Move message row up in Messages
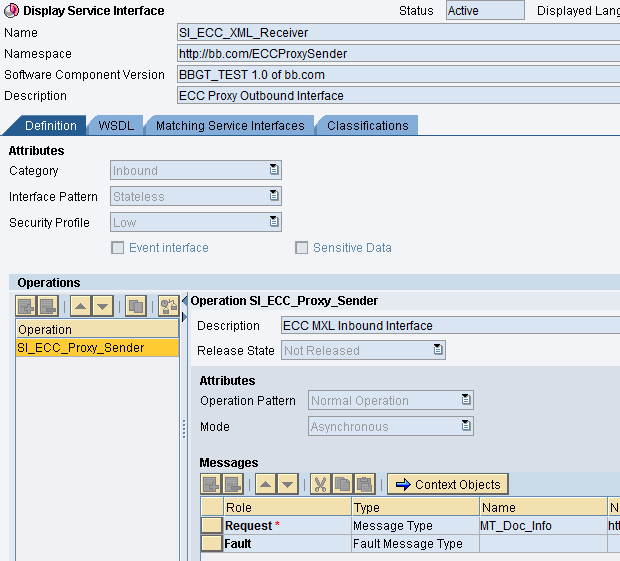 (266, 484)
